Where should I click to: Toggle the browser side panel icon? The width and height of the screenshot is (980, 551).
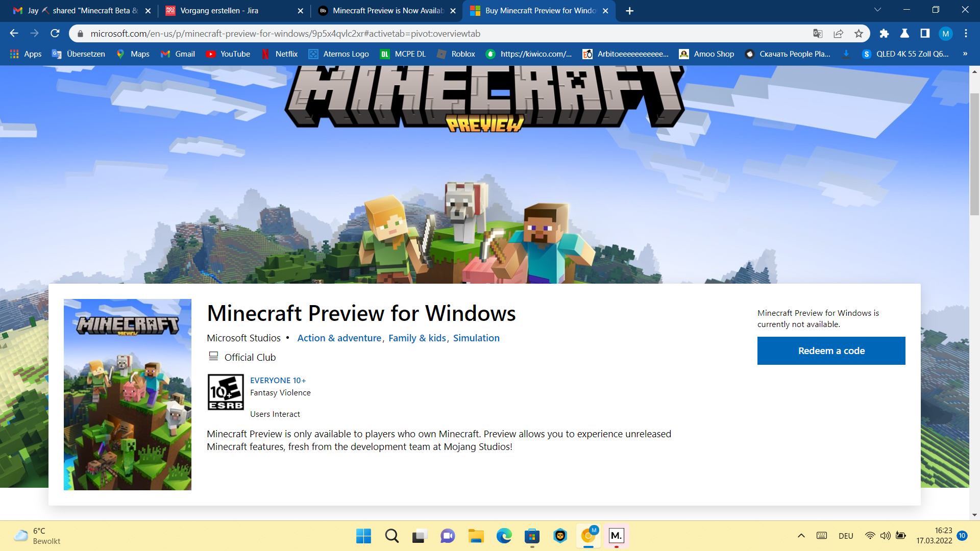click(925, 34)
